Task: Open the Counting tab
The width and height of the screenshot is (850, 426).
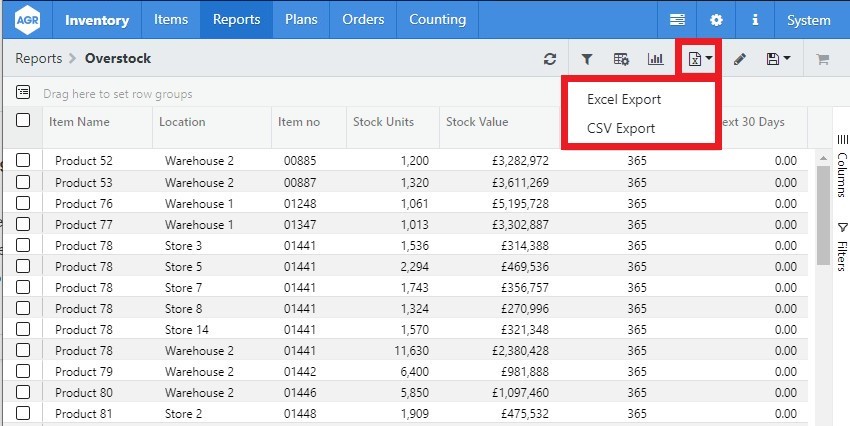Action: [x=437, y=20]
